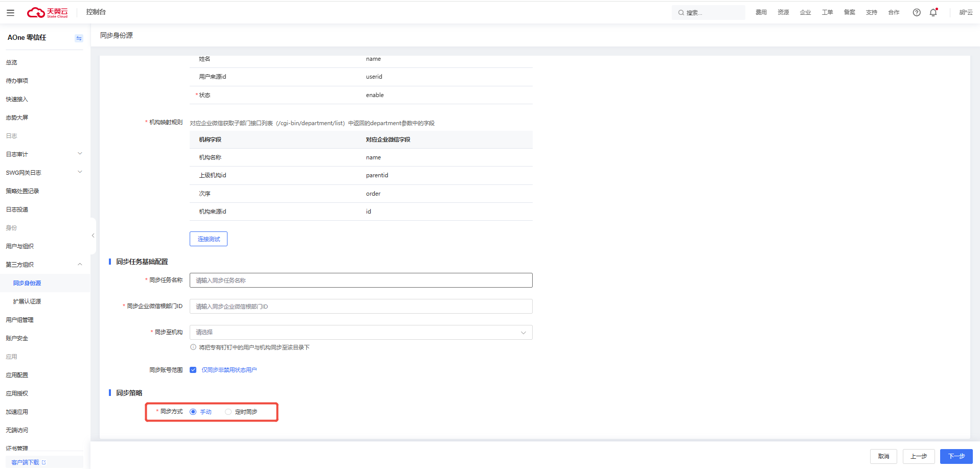Click the 同步企业微信根部门ID input field

[360, 307]
